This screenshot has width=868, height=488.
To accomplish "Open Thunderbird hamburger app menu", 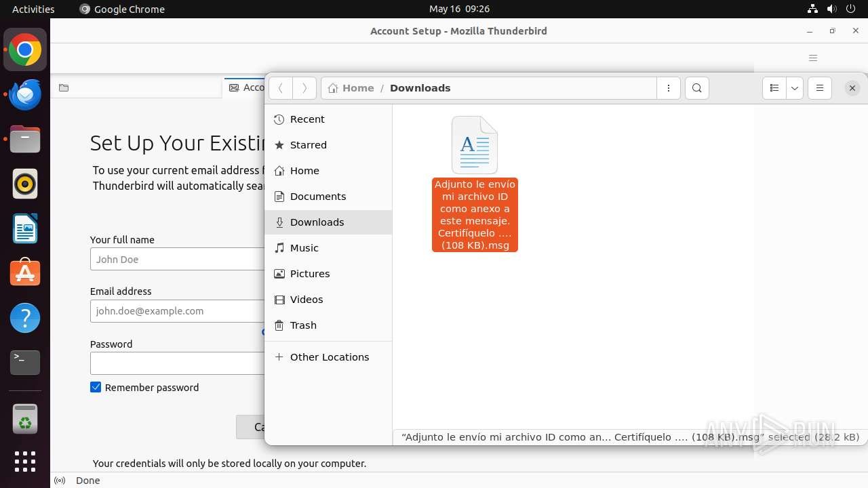I will pos(813,58).
